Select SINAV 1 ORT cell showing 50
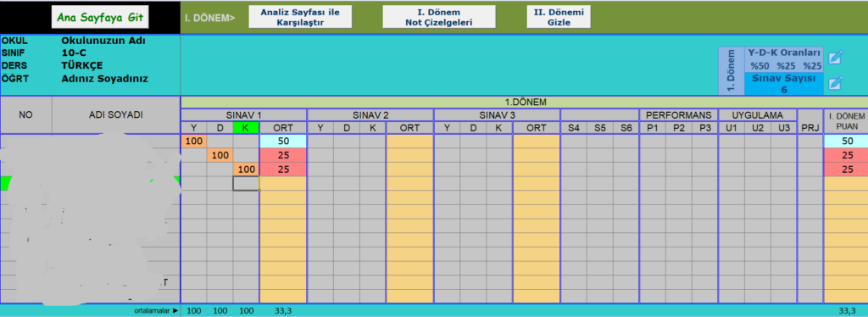Screen dimensions: 868x317 point(283,141)
